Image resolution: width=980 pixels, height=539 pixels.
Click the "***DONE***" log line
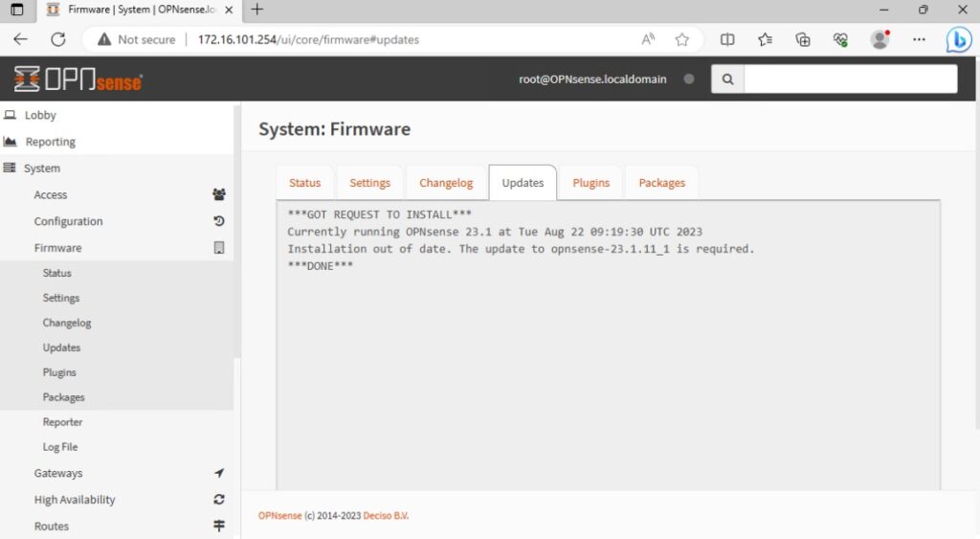click(x=320, y=266)
